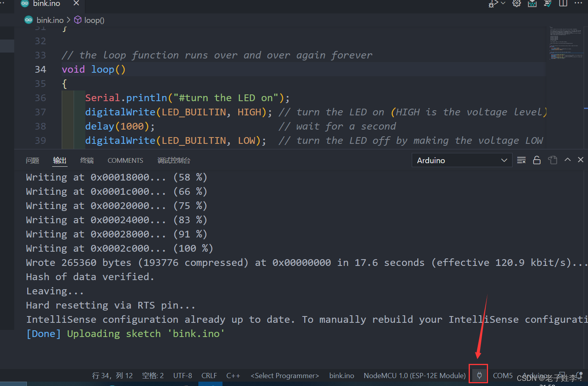
Task: Click <Select Programmer> in status bar
Action: point(285,376)
